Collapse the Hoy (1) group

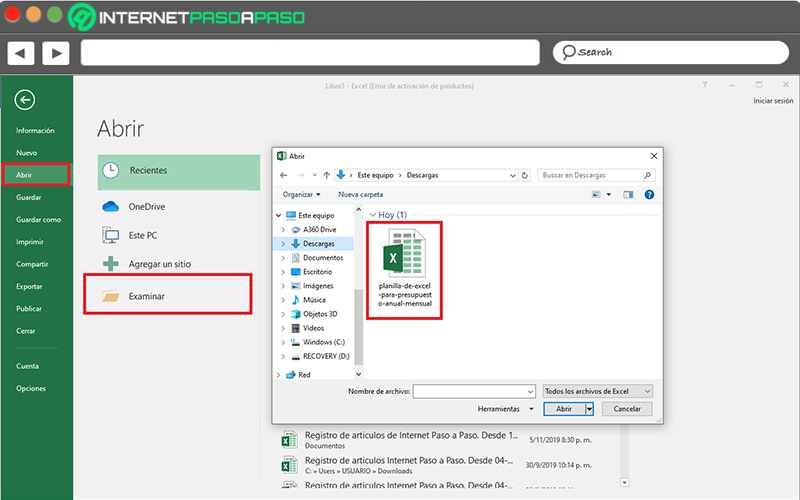[372, 215]
